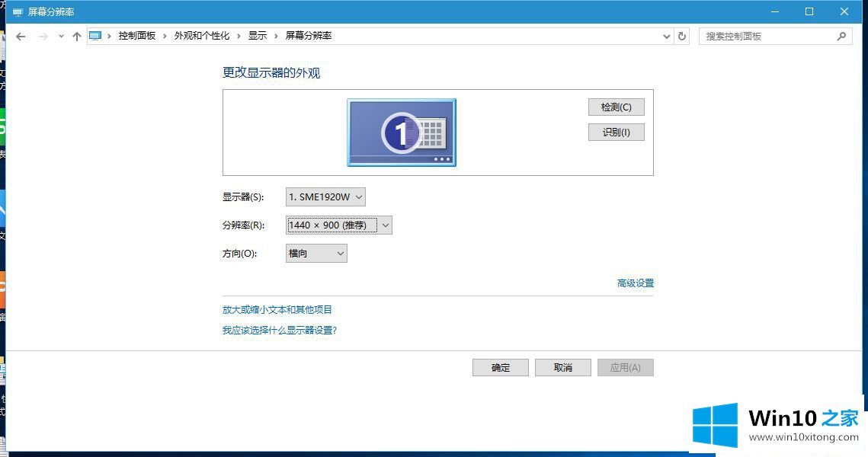Expand the address bar history dropdown
Image resolution: width=868 pixels, height=457 pixels.
pos(667,37)
